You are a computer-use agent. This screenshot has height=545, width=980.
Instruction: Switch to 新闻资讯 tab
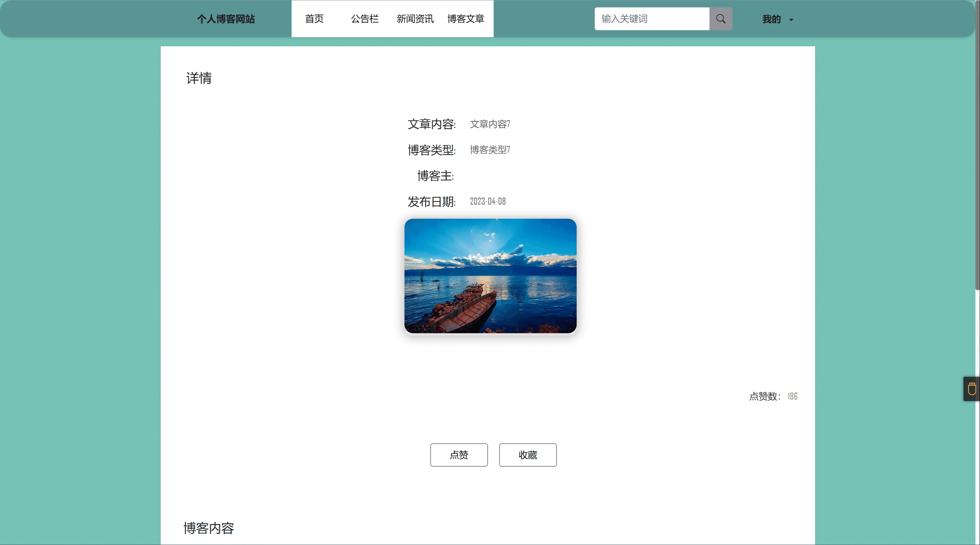tap(415, 19)
